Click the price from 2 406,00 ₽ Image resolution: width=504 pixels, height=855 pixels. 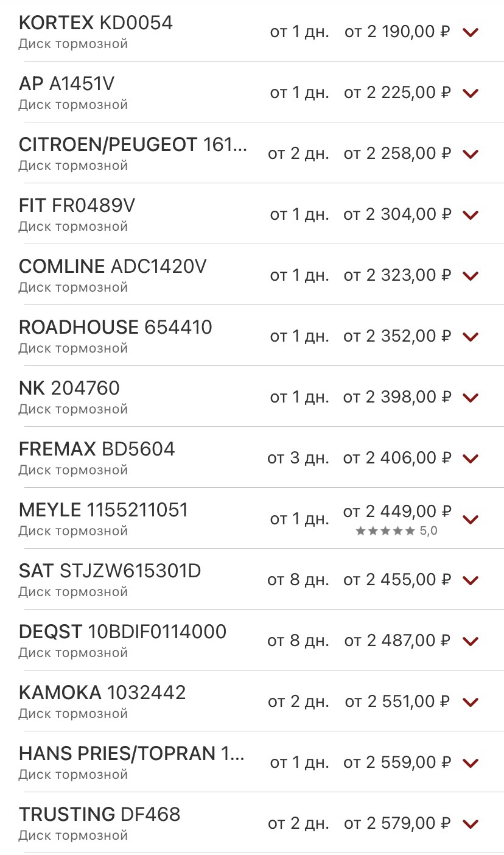[397, 458]
